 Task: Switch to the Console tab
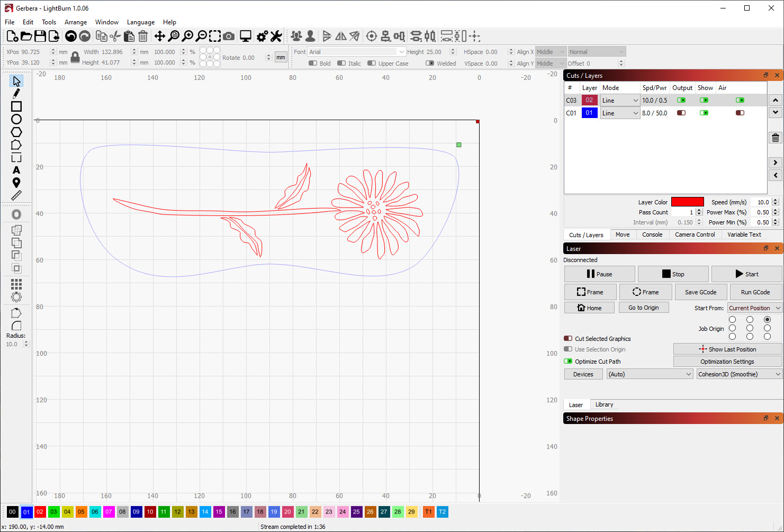click(x=652, y=235)
